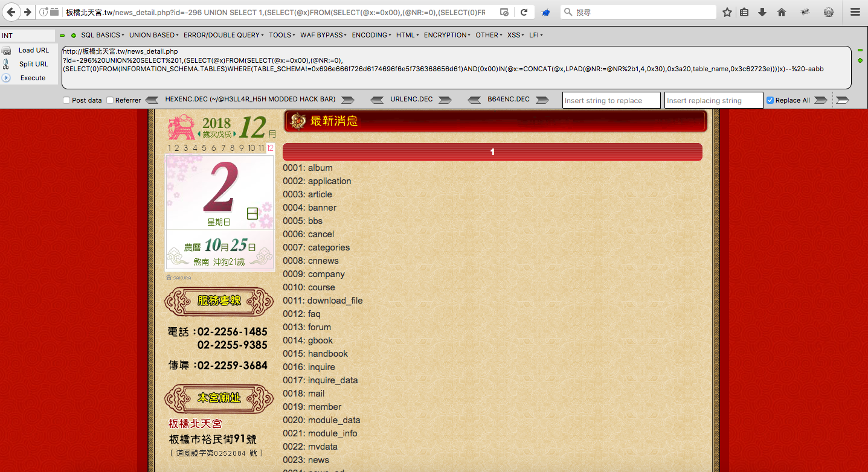This screenshot has height=472, width=868.
Task: Reload the page with the refresh icon
Action: (x=524, y=12)
